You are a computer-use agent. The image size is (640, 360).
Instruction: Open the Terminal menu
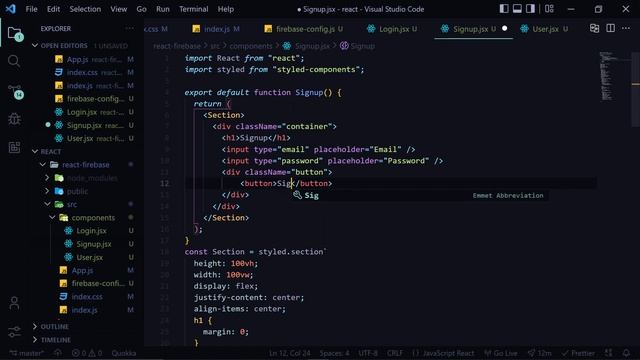coord(193,9)
